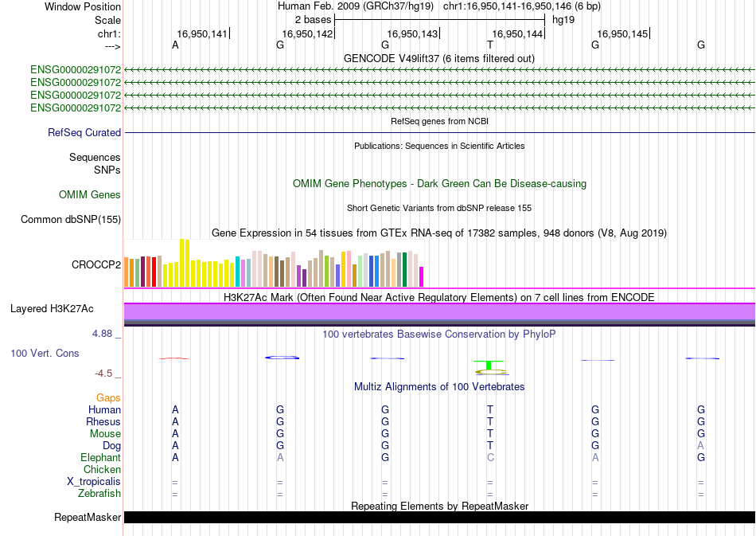Click the Human species label
The height and width of the screenshot is (536, 756).
104,409
